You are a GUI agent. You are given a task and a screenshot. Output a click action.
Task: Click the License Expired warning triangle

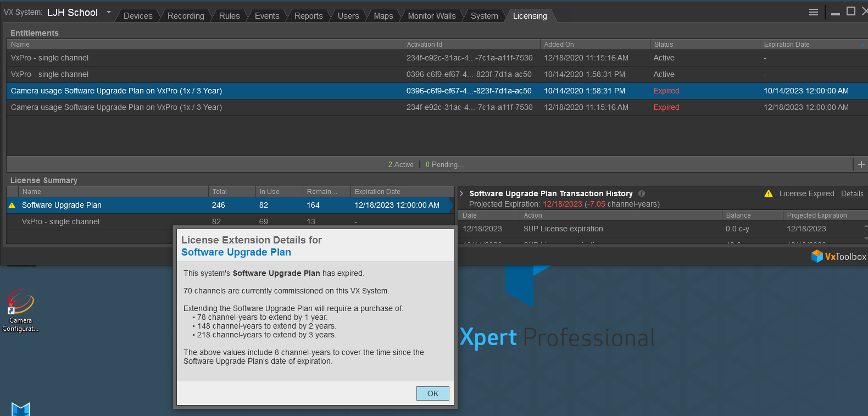coord(769,193)
